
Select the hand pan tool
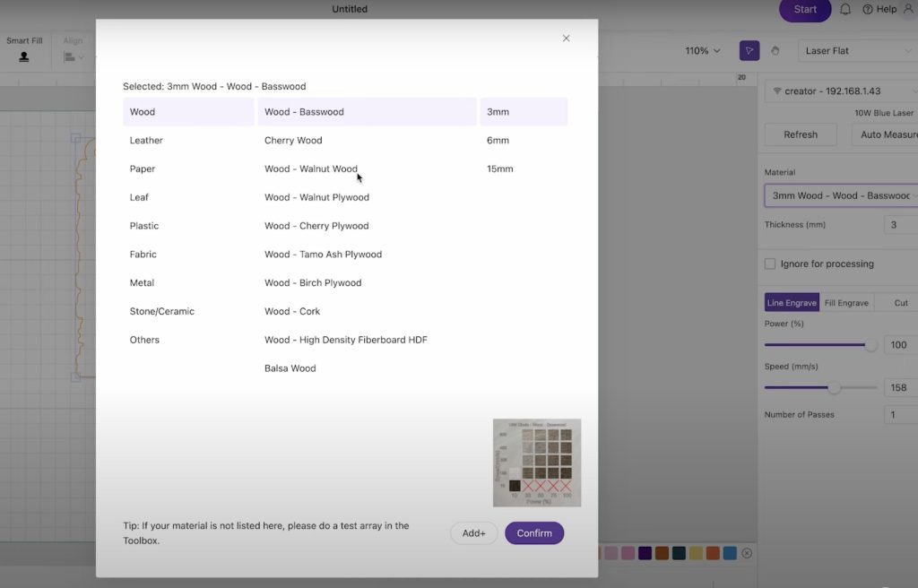click(x=775, y=51)
